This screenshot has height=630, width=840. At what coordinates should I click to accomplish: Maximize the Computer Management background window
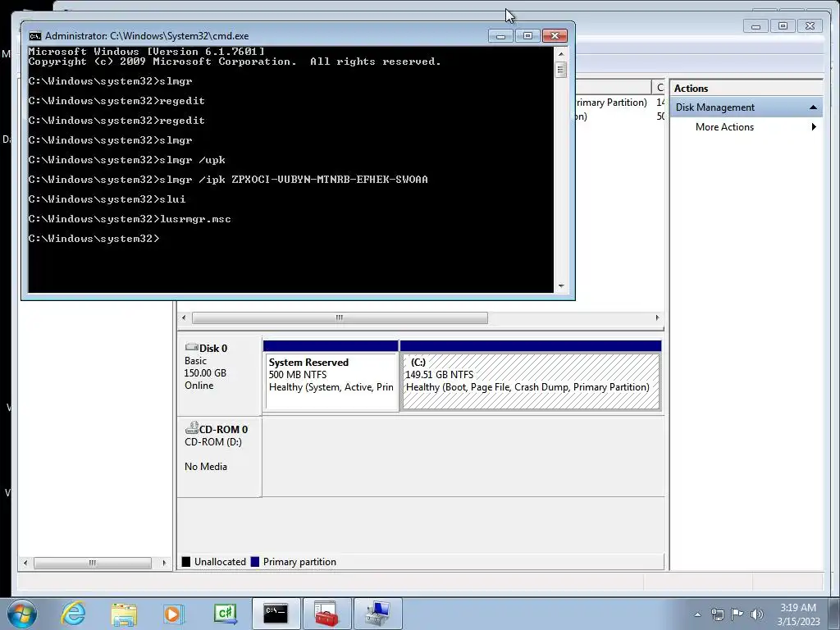point(783,25)
